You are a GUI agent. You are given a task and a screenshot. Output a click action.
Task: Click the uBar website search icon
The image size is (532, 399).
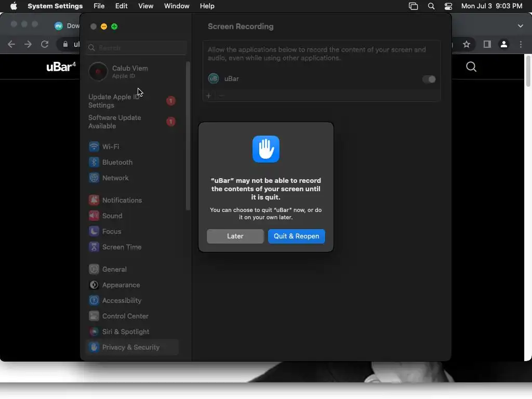(471, 67)
